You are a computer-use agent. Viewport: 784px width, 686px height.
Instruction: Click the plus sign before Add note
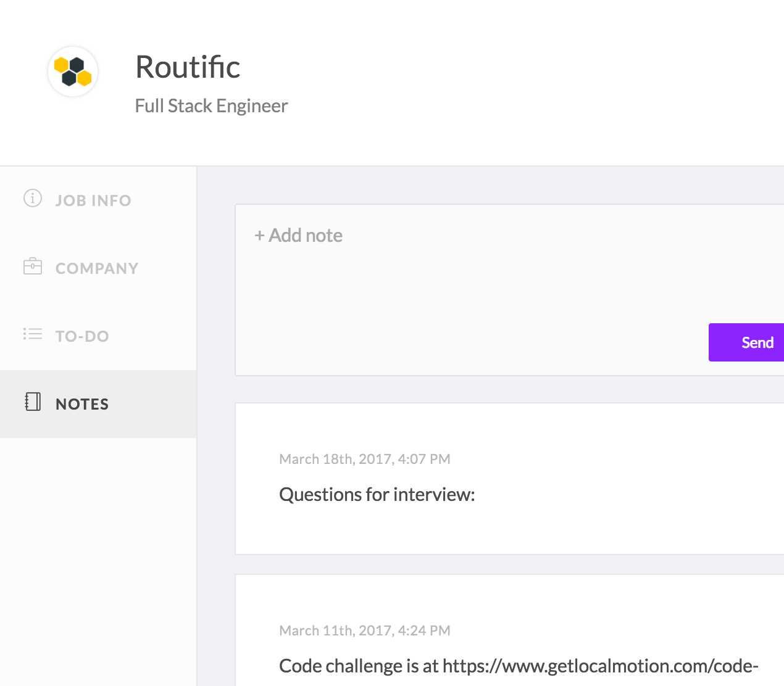pos(259,236)
